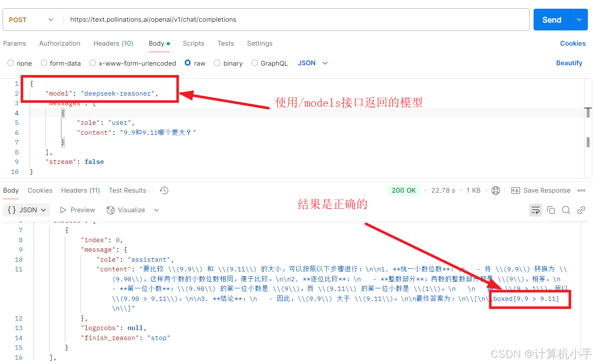594x364 pixels.
Task: Open the Tests tab
Action: pyautogui.click(x=226, y=43)
